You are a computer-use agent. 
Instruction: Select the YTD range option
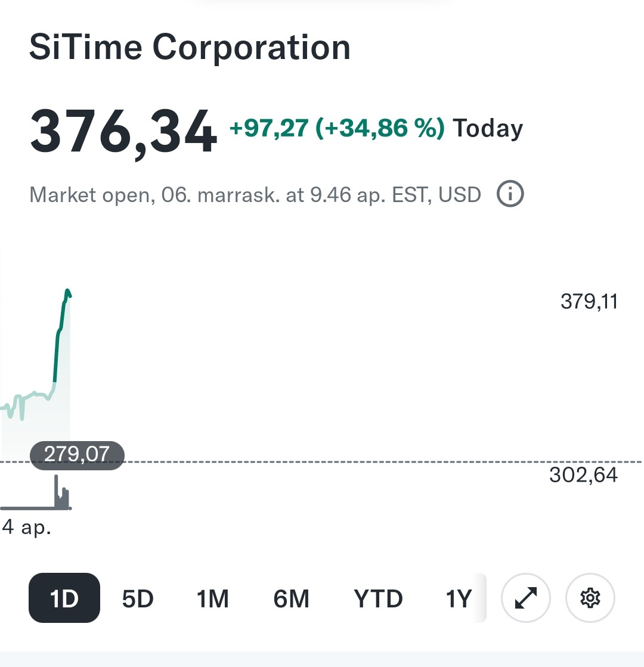[378, 598]
